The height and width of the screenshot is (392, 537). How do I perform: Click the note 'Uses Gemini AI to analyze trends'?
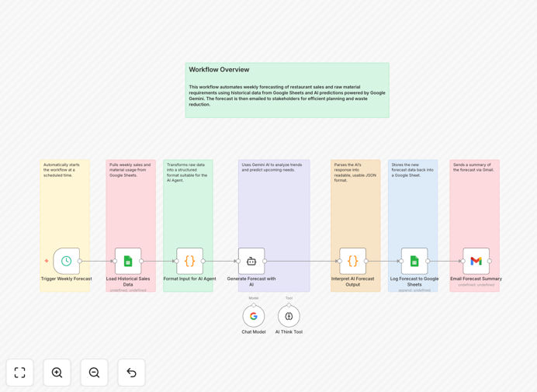point(272,167)
